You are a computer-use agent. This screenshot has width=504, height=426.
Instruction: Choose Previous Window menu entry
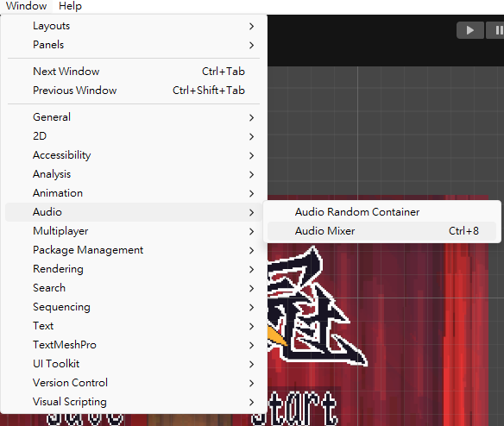coord(134,91)
